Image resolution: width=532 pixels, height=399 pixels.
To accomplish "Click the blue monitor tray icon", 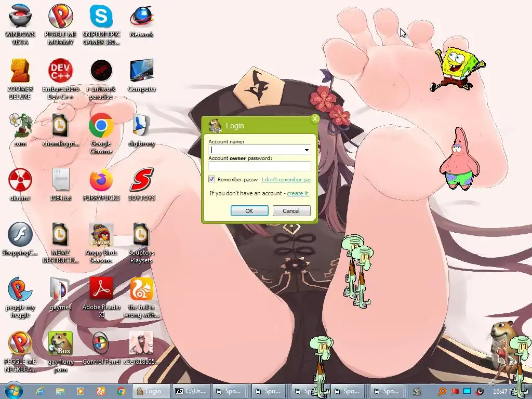I will [x=467, y=391].
